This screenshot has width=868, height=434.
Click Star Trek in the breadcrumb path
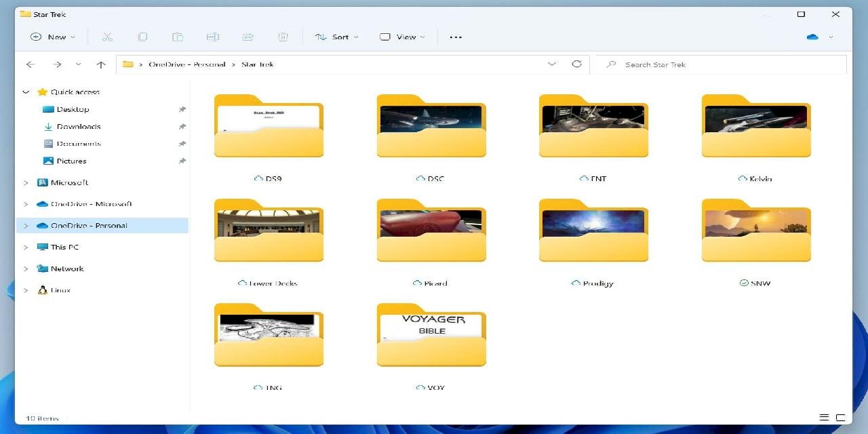tap(258, 64)
